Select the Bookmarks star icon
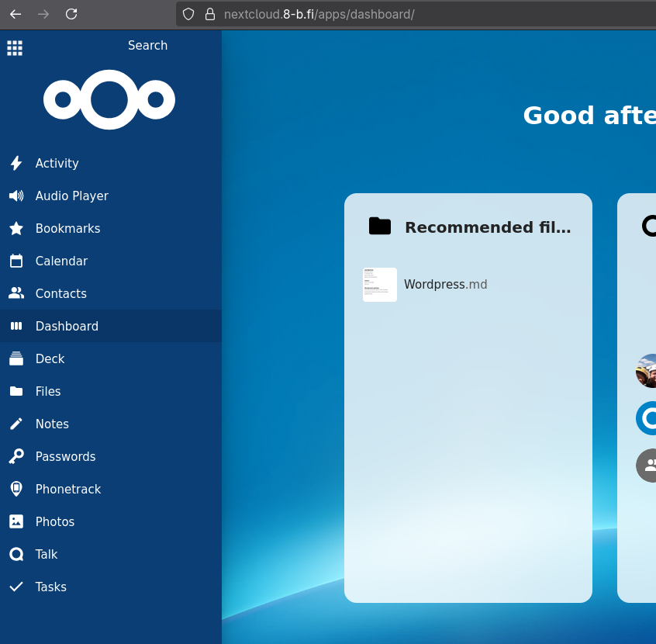This screenshot has width=656, height=644. [16, 228]
